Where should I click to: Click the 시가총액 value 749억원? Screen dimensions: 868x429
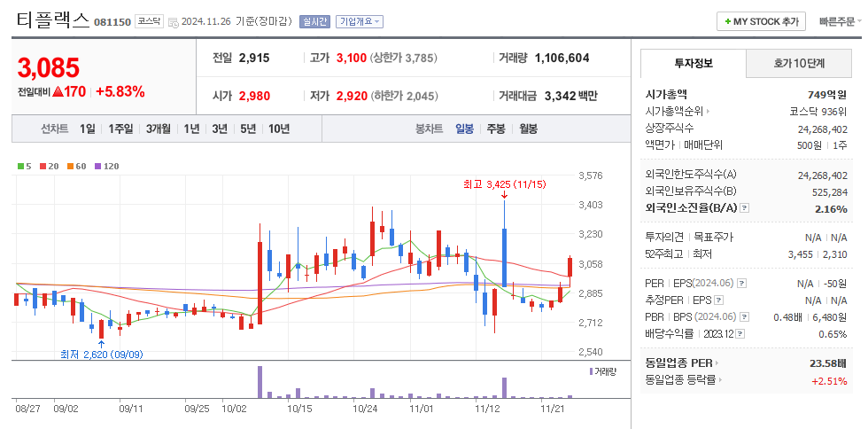coord(827,95)
